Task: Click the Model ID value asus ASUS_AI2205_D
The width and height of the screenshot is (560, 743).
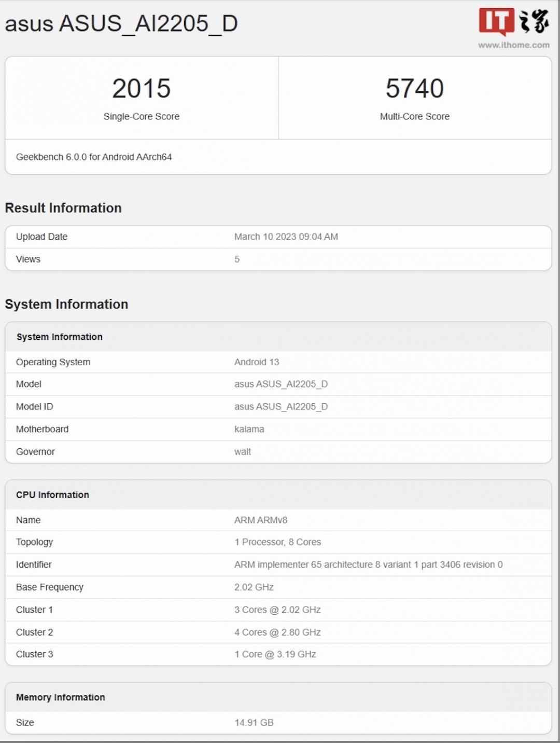Action: [281, 407]
